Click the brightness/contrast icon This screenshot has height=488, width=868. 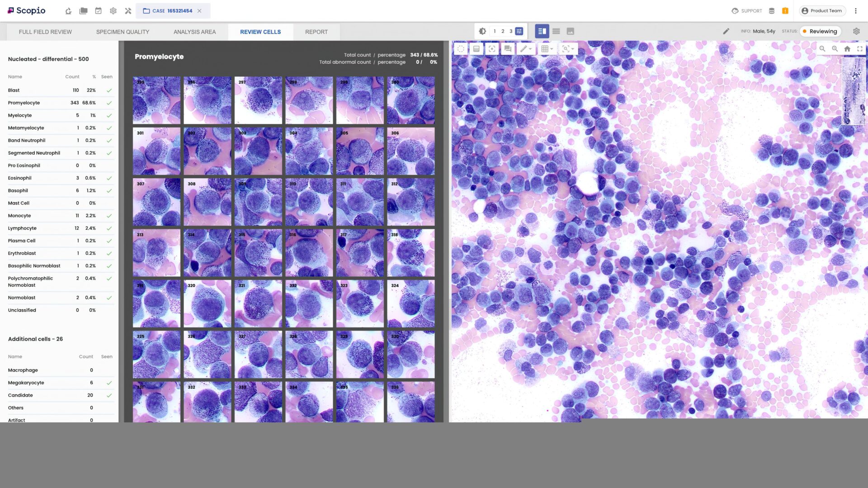coord(482,31)
